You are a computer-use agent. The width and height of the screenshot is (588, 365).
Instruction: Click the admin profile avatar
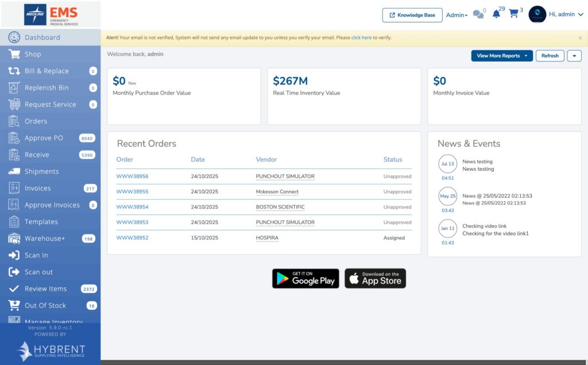coord(537,14)
